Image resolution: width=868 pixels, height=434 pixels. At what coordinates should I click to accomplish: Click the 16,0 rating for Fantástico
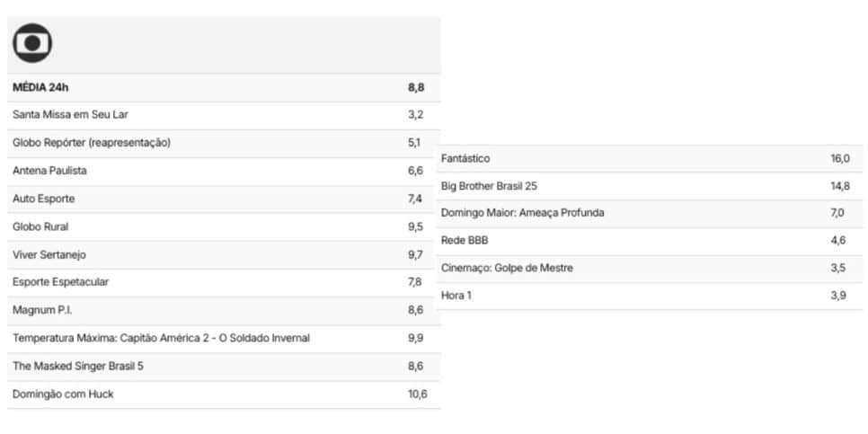[840, 159]
